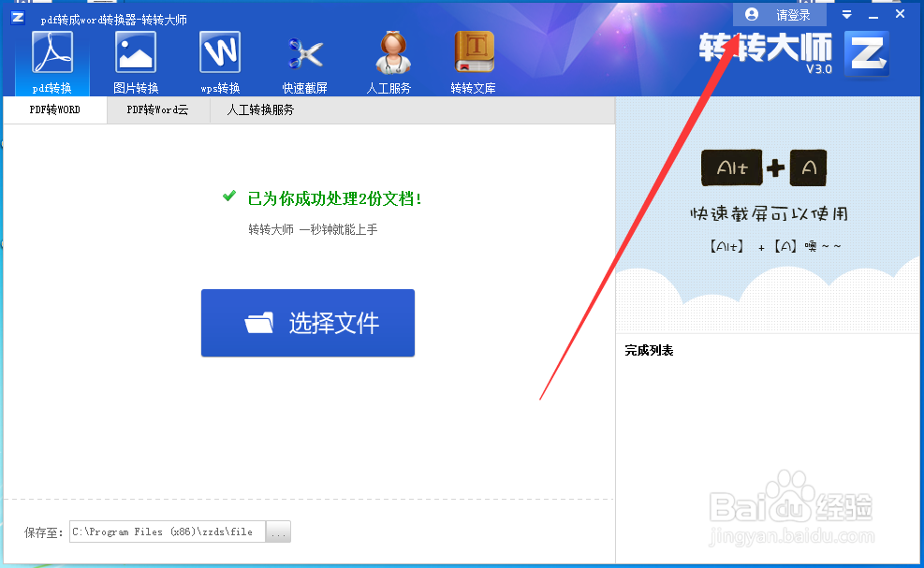
Task: Switch to the PDF转Word云 tab
Action: pyautogui.click(x=158, y=110)
